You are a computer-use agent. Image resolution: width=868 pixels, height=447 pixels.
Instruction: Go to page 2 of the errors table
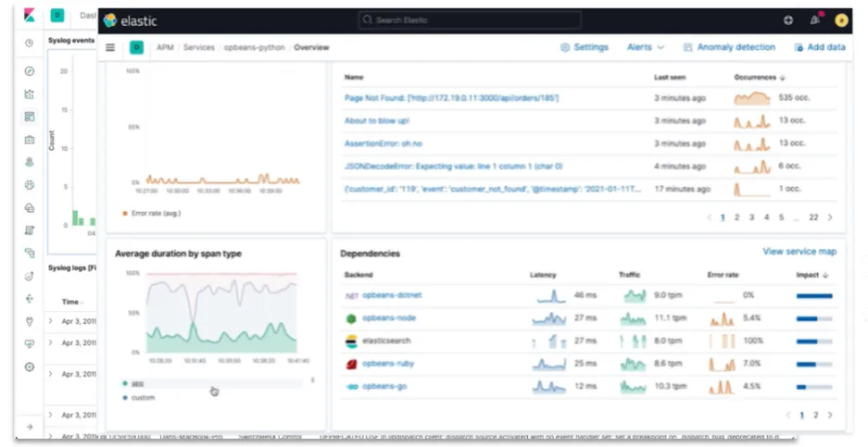736,217
